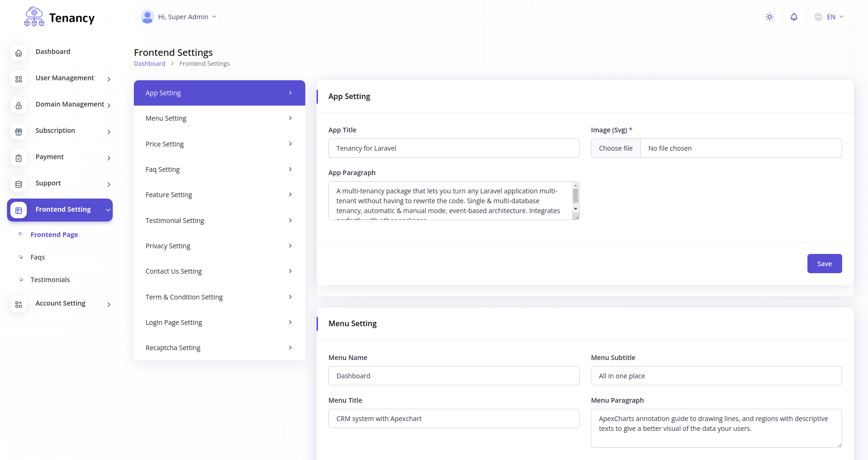Click the Choose file button for Image
The image size is (868, 460).
tap(615, 148)
